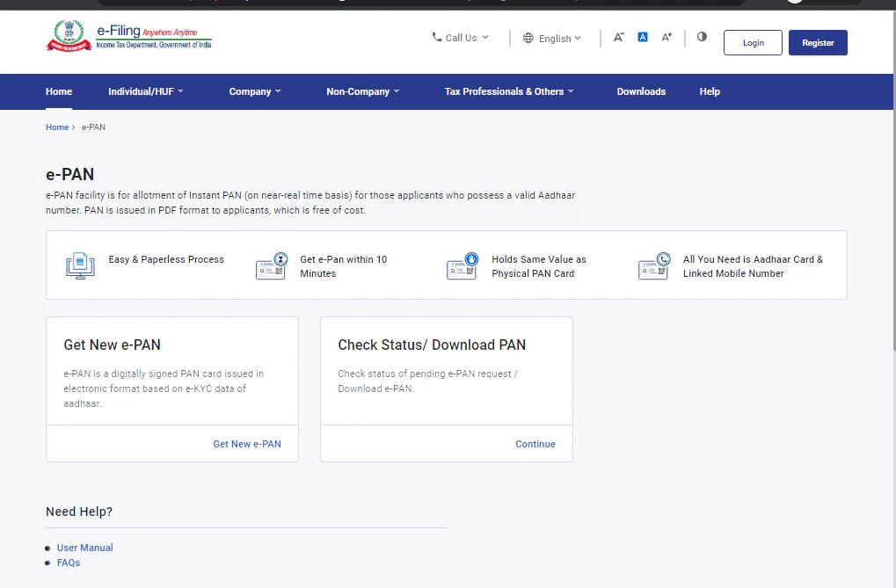
Task: Expand the Individual/HUF menu
Action: 146,91
